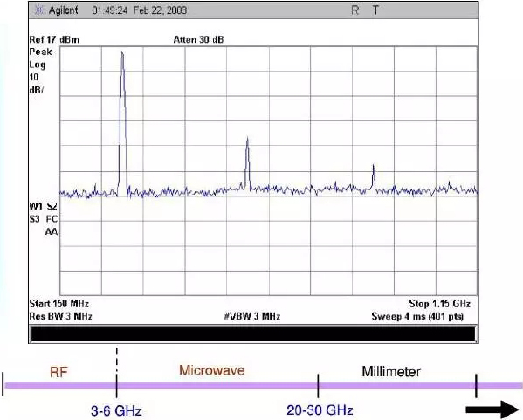Click the 3-6 GHz tick marker

pyautogui.click(x=116, y=386)
